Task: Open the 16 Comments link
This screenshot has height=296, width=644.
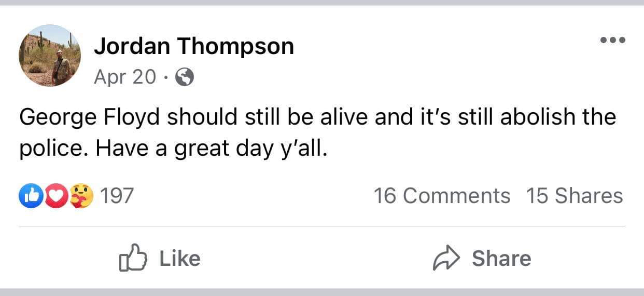Action: (x=442, y=196)
